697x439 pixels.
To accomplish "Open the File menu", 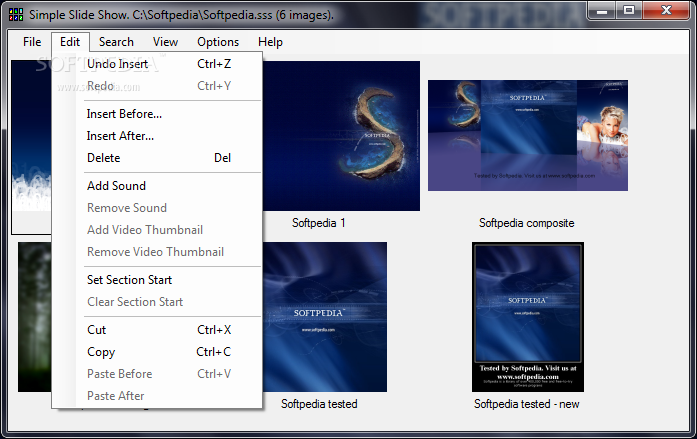I will tap(32, 42).
